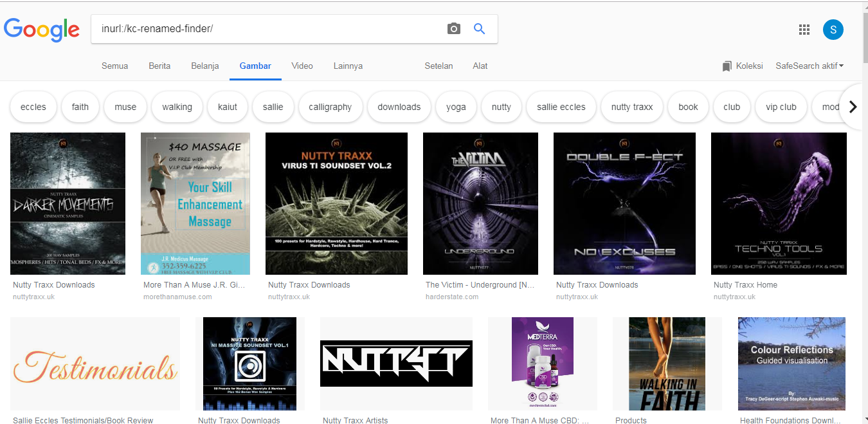This screenshot has height=424, width=868.
Task: Click the Google logo
Action: (42, 29)
